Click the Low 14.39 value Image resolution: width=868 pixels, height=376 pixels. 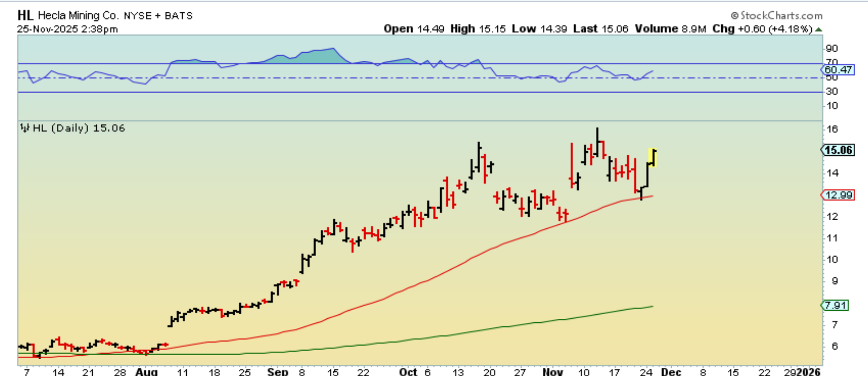click(x=539, y=29)
